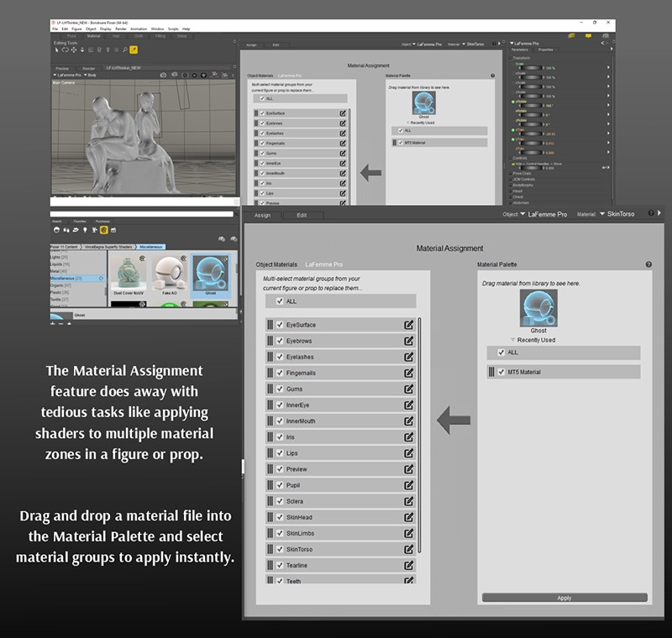
Task: Click the Scale dial in the Transform parameters
Action: tap(532, 68)
